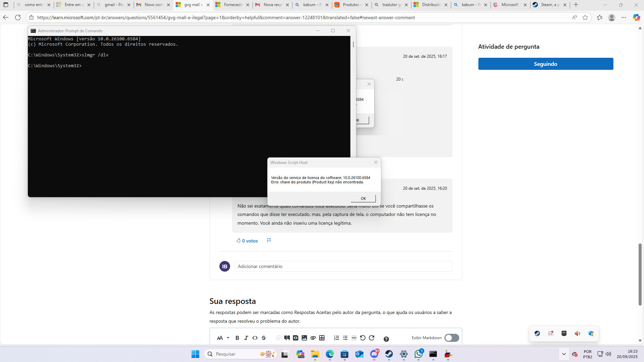This screenshot has height=362, width=644.
Task: Insert a horizontal rule in the editor
Action: tap(354, 338)
